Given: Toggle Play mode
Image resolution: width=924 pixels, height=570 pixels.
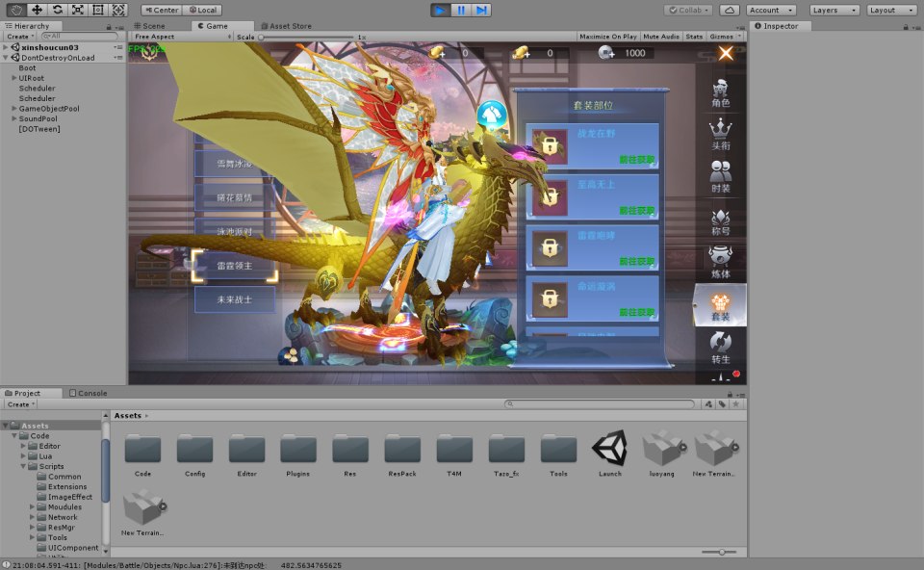Looking at the screenshot, I should (440, 10).
